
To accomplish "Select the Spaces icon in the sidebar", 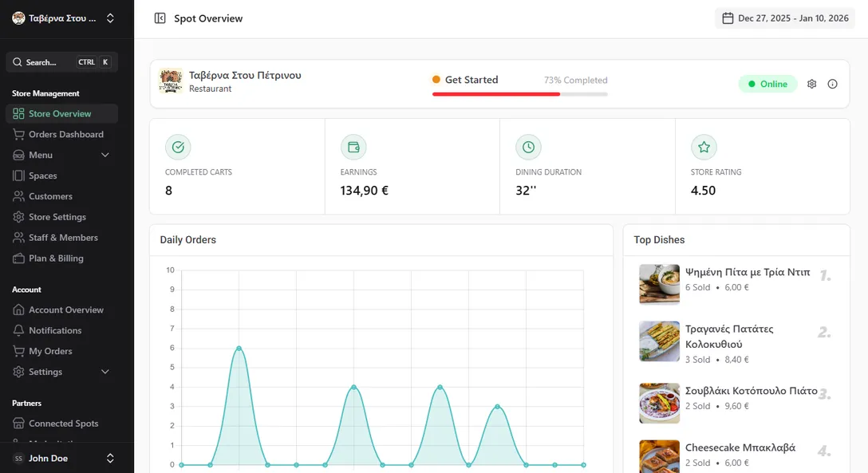I will point(18,175).
